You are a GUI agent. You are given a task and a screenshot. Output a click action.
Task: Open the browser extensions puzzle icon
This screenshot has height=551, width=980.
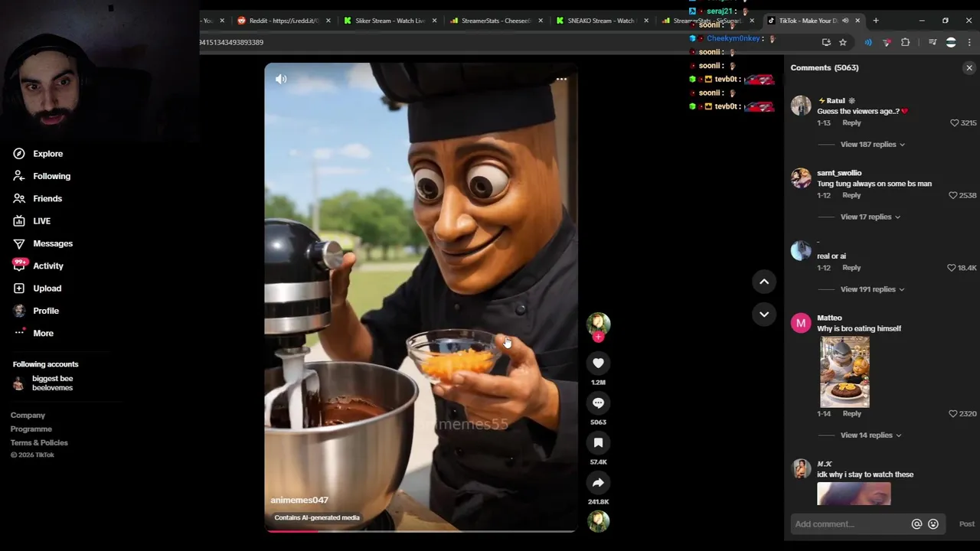tap(905, 42)
